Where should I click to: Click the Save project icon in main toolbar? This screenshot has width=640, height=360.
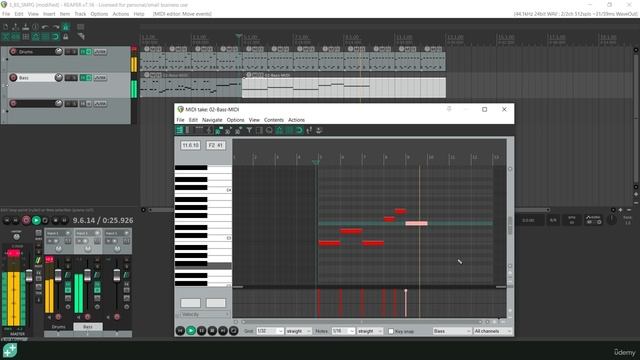pyautogui.click(x=25, y=27)
